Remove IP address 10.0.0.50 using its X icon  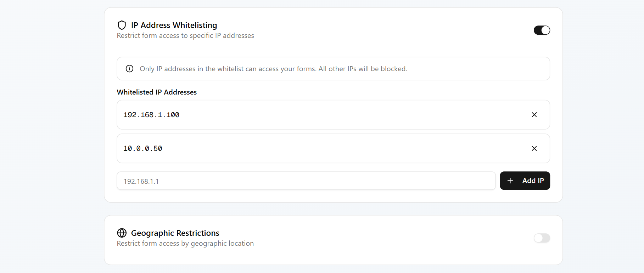point(534,148)
